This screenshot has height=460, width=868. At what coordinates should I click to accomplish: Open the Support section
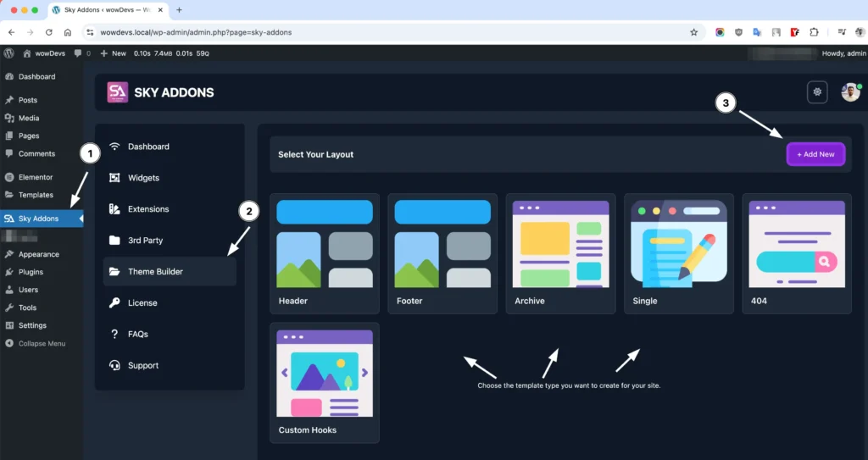click(x=170, y=365)
